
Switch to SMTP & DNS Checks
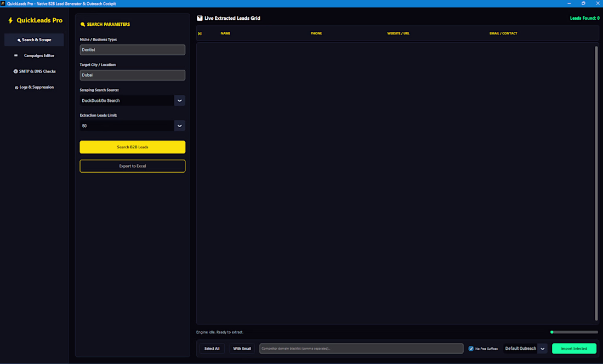click(34, 71)
